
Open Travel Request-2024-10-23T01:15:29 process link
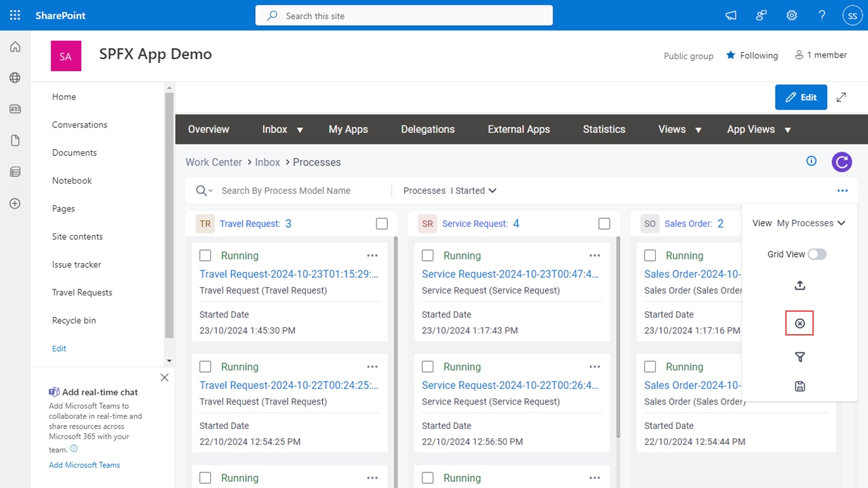pyautogui.click(x=289, y=274)
